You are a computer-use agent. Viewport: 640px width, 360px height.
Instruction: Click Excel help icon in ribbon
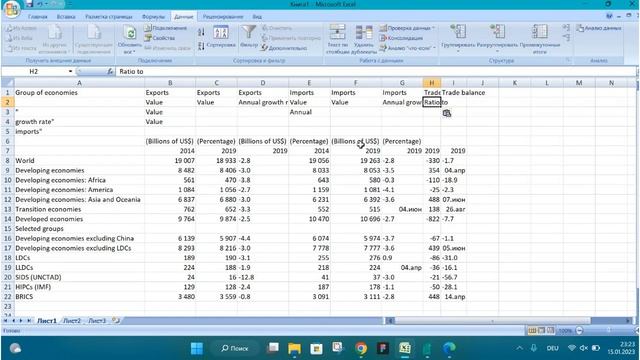coord(609,16)
